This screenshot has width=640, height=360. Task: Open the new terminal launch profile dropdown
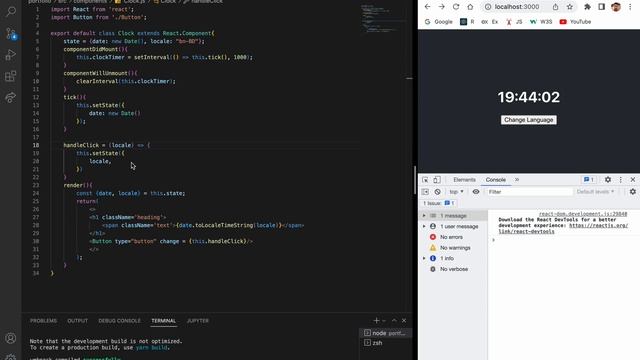point(384,321)
